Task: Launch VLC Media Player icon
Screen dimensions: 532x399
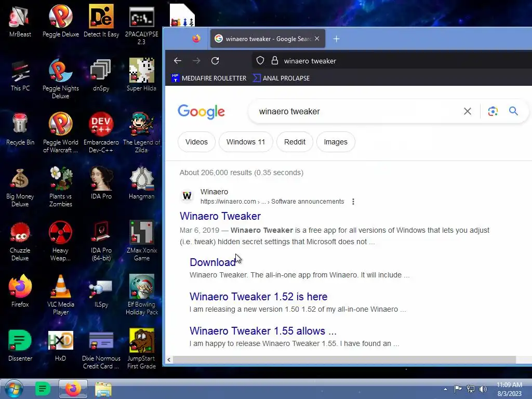Action: 60,295
